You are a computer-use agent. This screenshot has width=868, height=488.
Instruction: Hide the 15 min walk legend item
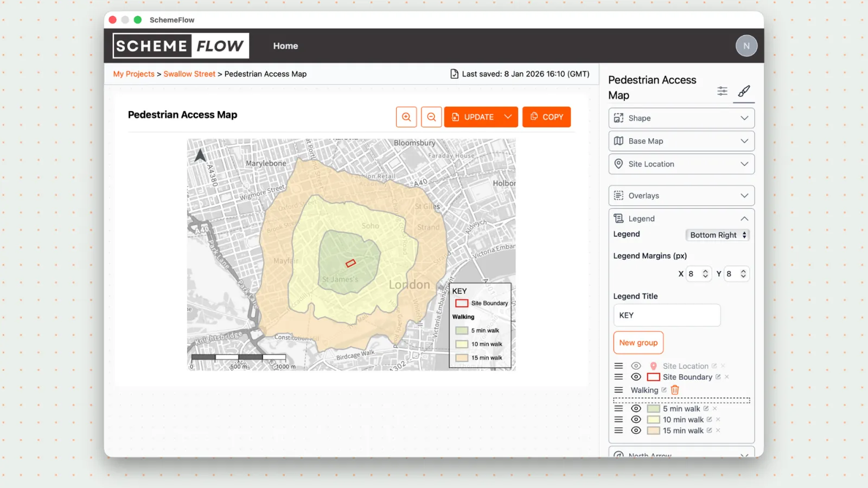(636, 430)
